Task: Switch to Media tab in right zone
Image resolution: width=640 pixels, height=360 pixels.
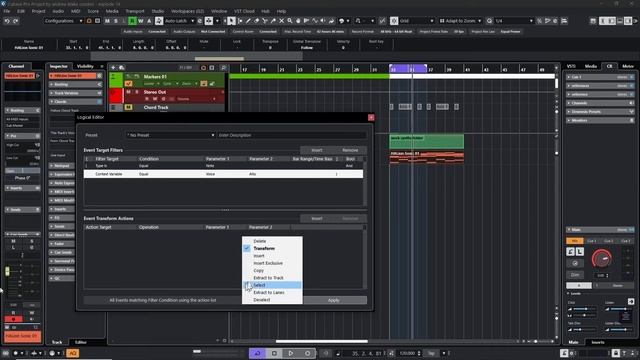Action: click(x=591, y=66)
